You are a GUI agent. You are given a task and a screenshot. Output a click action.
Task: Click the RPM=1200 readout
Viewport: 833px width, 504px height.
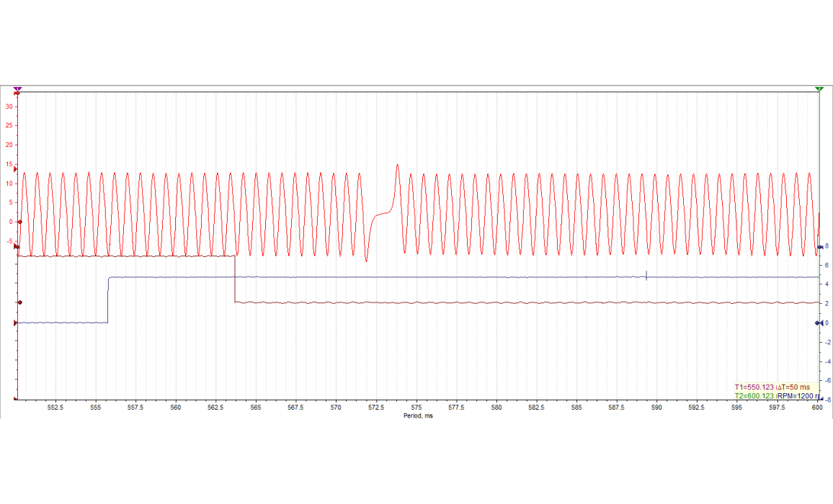click(x=797, y=396)
